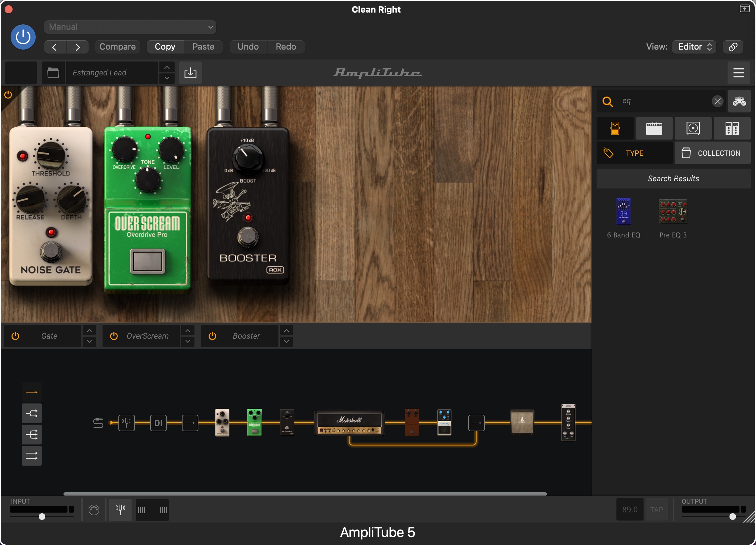Open the hamburger main menu
Image resolution: width=756 pixels, height=545 pixels.
coord(739,73)
